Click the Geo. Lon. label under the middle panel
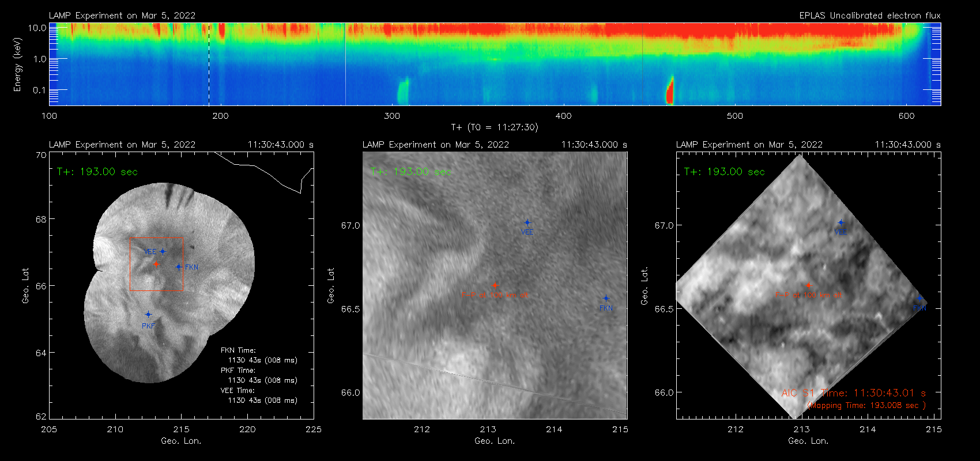Screen dimensions: 980x461 click(x=495, y=441)
